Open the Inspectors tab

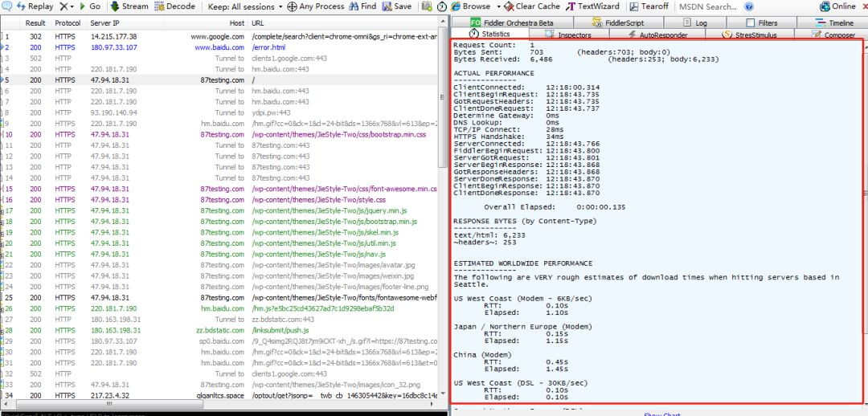point(568,35)
